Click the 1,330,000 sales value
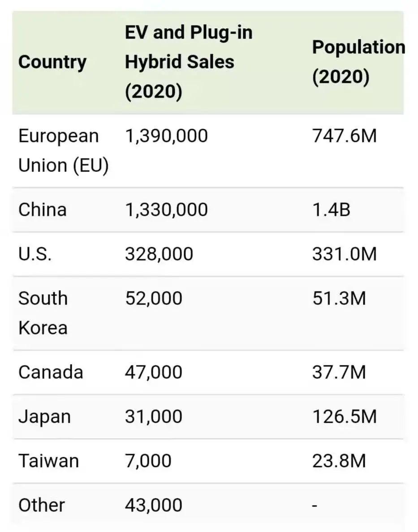This screenshot has width=418, height=532. [x=166, y=210]
